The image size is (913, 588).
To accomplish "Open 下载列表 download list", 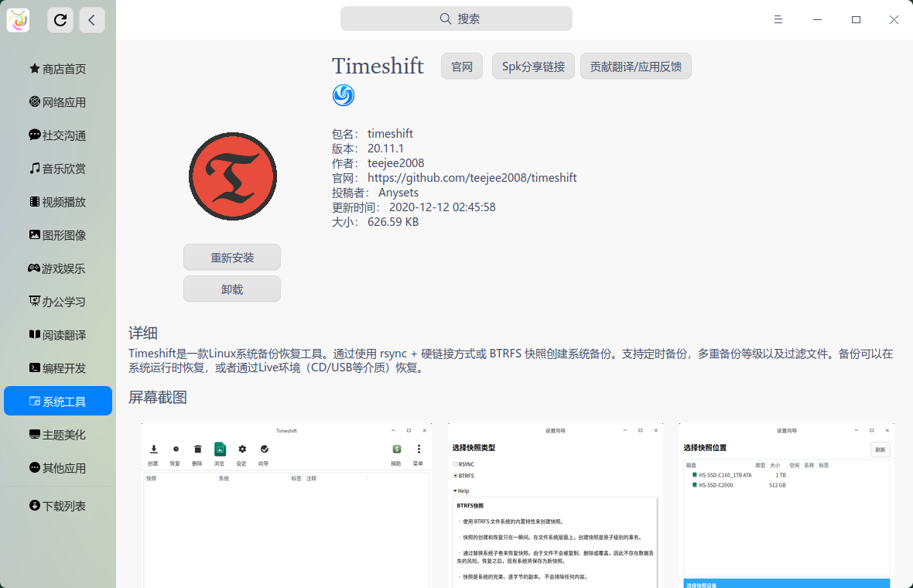I will point(58,506).
